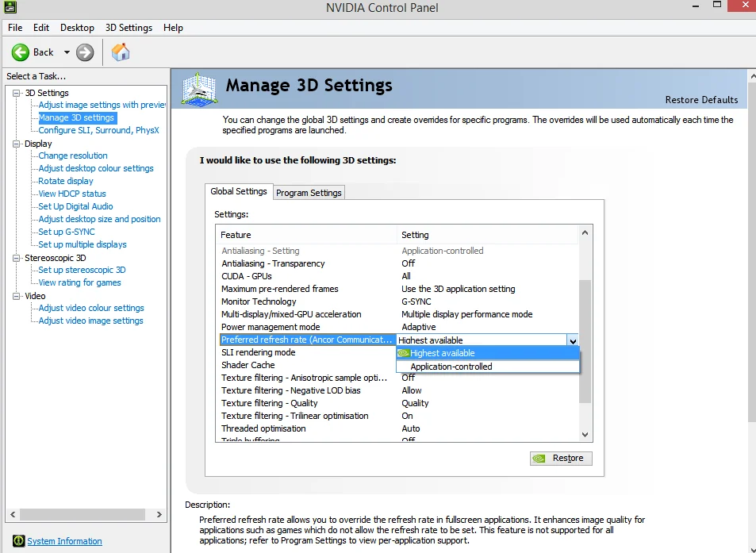Open the Back history dropdown arrow
This screenshot has width=756, height=553.
pos(67,52)
